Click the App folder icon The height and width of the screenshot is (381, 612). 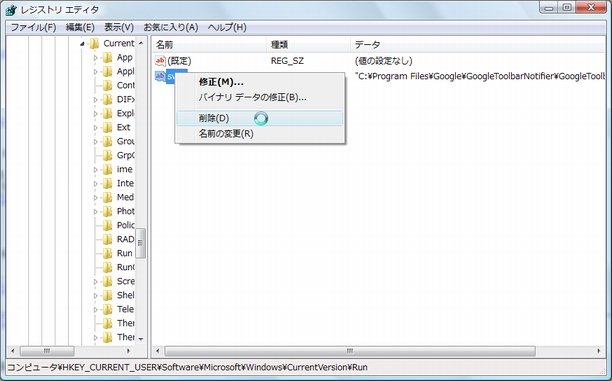coord(107,57)
